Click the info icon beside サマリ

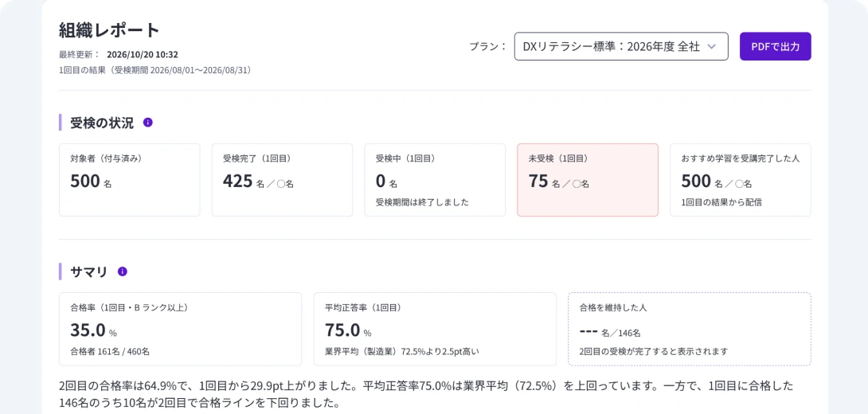[x=123, y=271]
